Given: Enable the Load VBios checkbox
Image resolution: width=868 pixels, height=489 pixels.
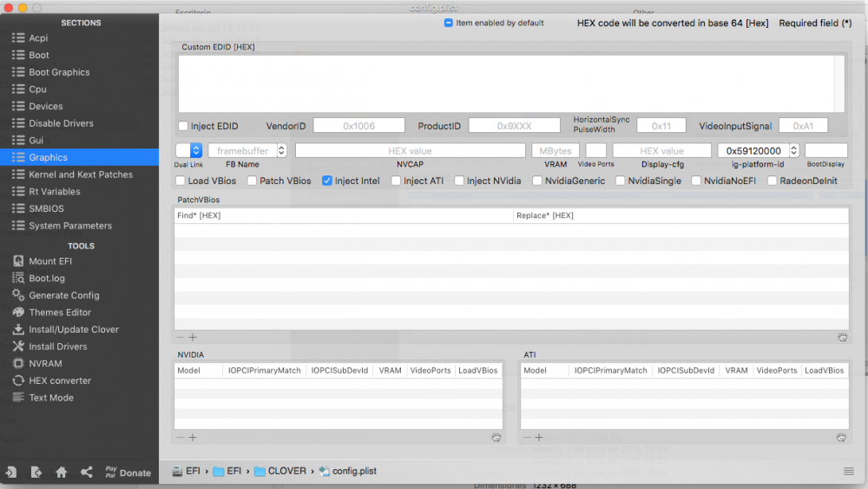Looking at the screenshot, I should click(x=181, y=181).
